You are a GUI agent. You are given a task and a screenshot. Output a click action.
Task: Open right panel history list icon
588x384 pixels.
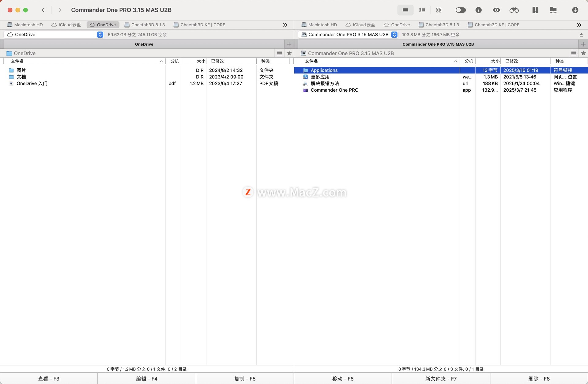point(574,53)
